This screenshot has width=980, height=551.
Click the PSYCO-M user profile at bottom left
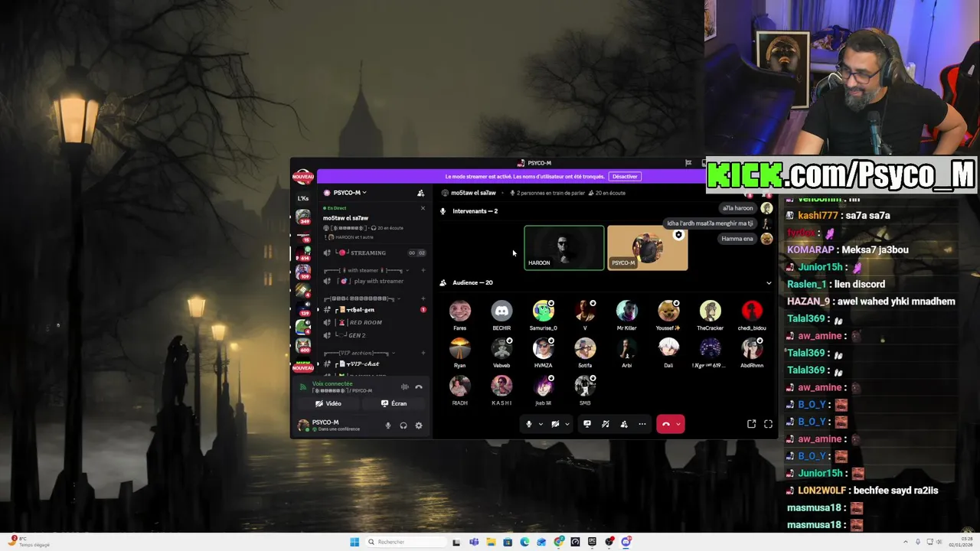click(x=337, y=425)
